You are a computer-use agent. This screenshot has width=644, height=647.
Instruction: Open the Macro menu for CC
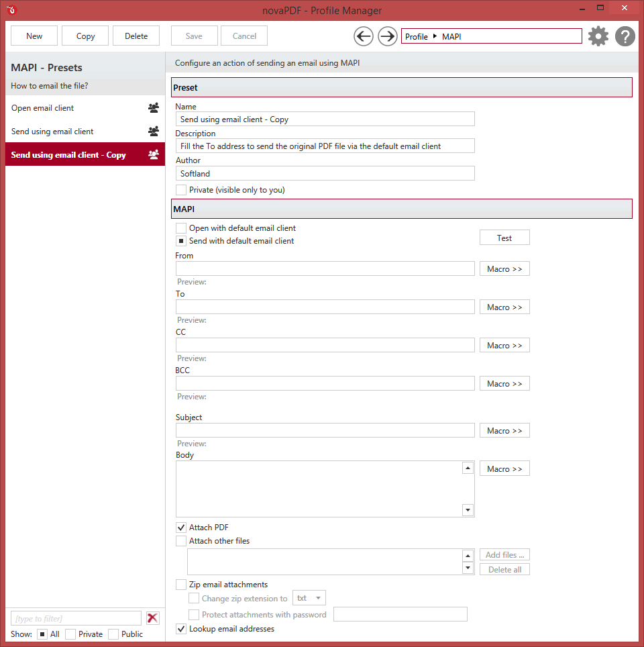(504, 346)
